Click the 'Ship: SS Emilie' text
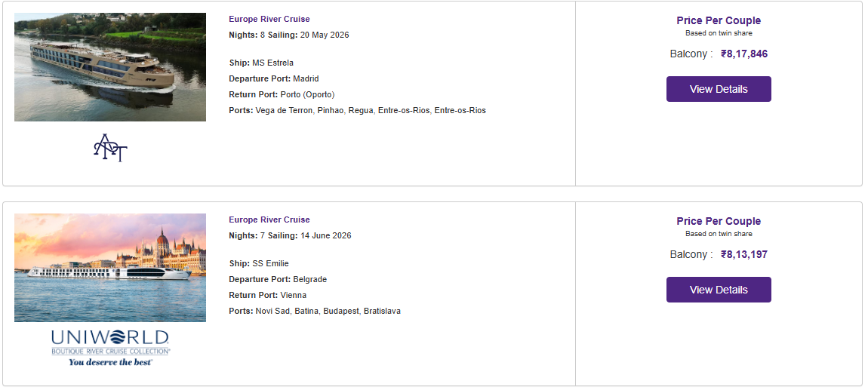 click(259, 263)
